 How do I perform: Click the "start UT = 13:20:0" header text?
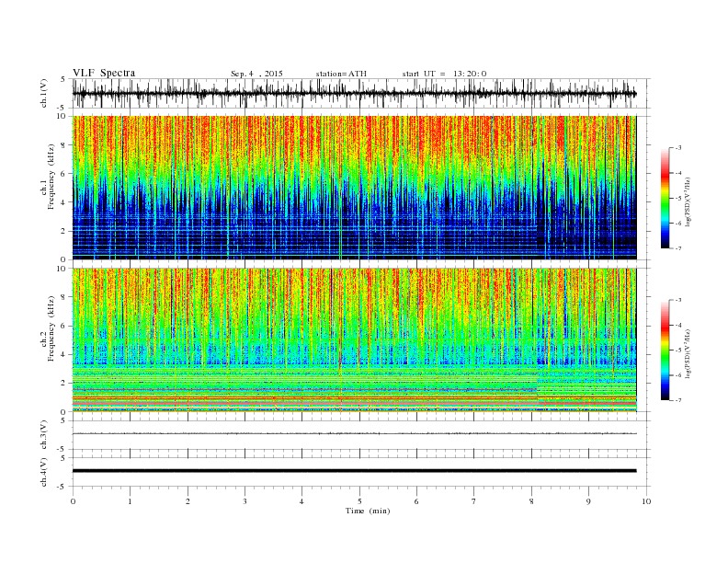click(444, 74)
